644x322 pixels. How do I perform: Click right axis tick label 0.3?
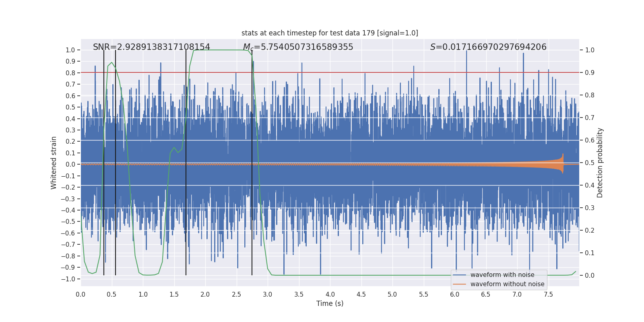[590, 208]
